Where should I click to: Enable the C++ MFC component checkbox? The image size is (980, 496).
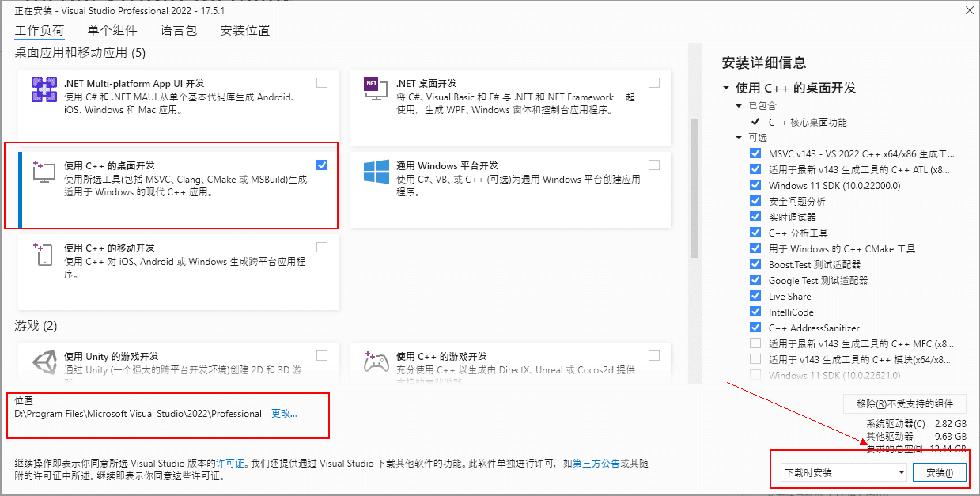pyautogui.click(x=755, y=343)
